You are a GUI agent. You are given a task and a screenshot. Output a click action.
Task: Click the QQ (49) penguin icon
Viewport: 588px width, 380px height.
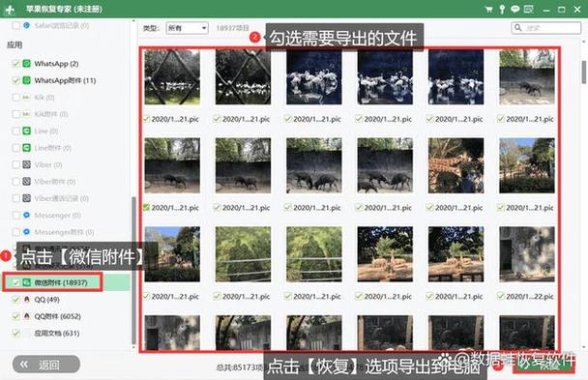point(26,299)
